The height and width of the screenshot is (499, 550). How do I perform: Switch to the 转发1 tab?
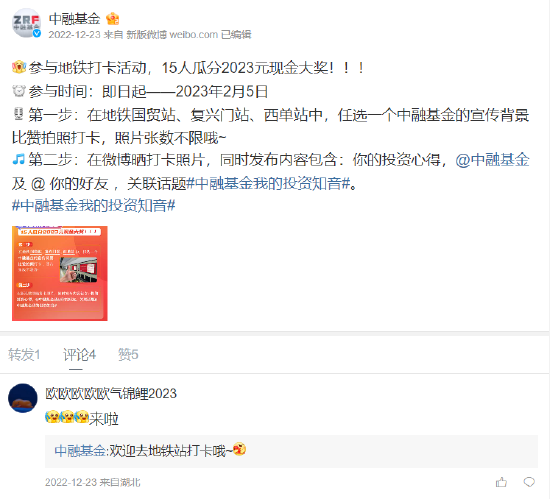pyautogui.click(x=24, y=355)
